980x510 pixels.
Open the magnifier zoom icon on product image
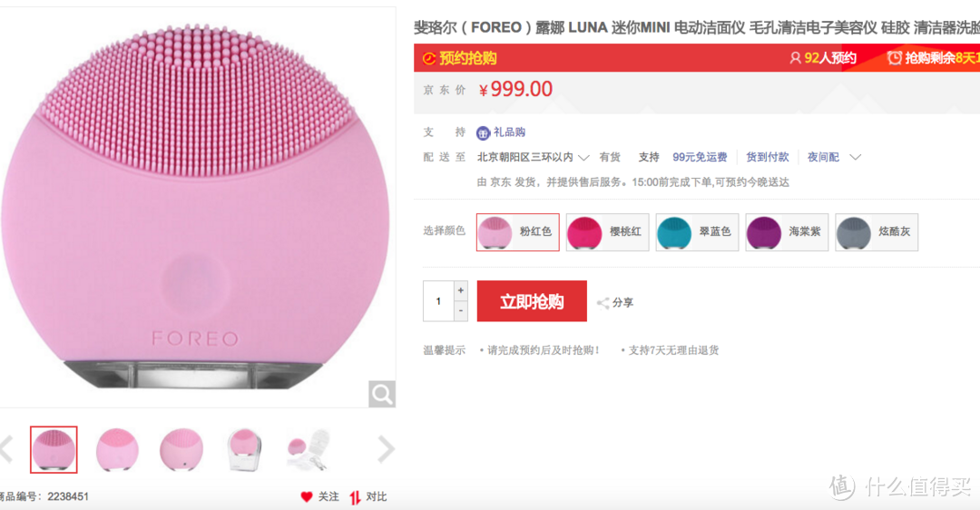click(382, 394)
